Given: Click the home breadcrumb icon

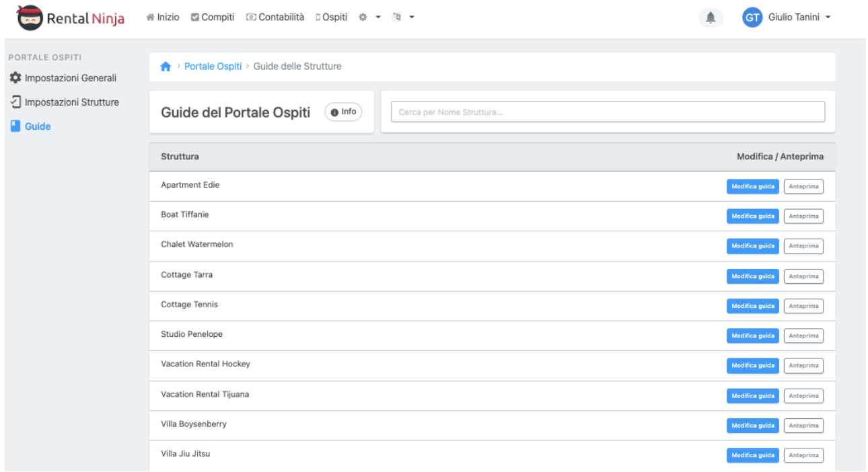Looking at the screenshot, I should pyautogui.click(x=166, y=67).
